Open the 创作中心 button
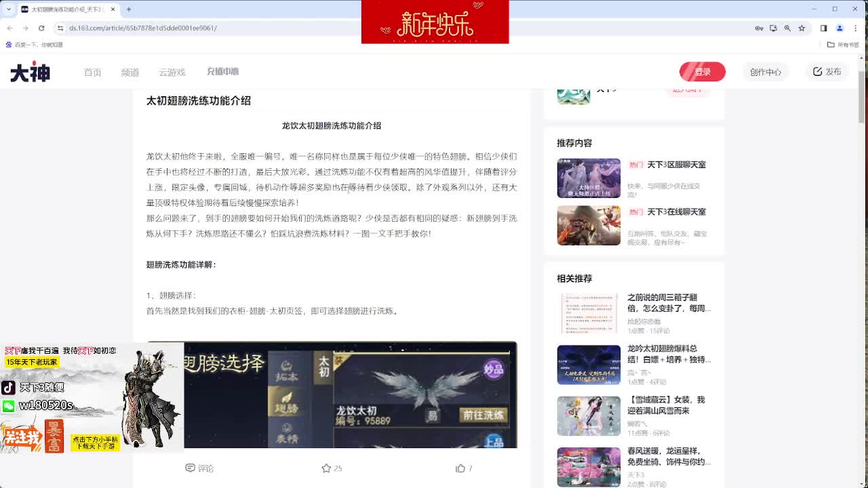The width and height of the screenshot is (868, 488). (766, 72)
